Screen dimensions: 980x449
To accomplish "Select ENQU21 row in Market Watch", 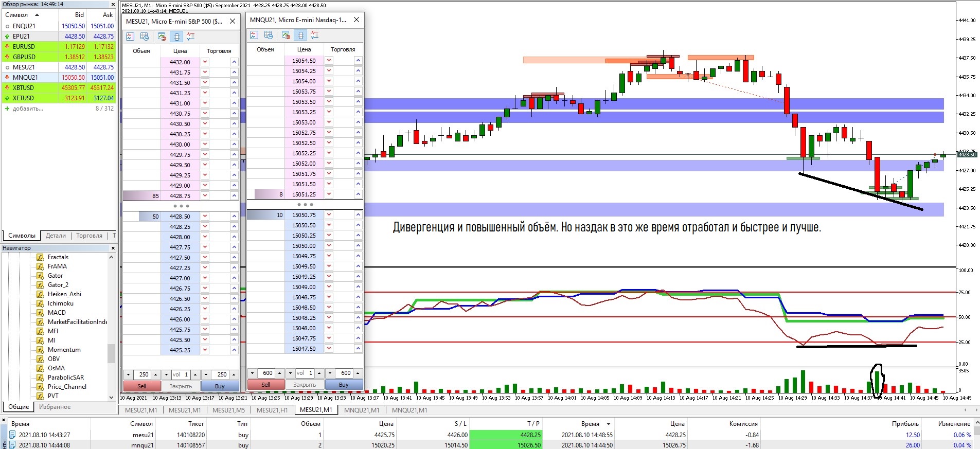I will coord(59,26).
